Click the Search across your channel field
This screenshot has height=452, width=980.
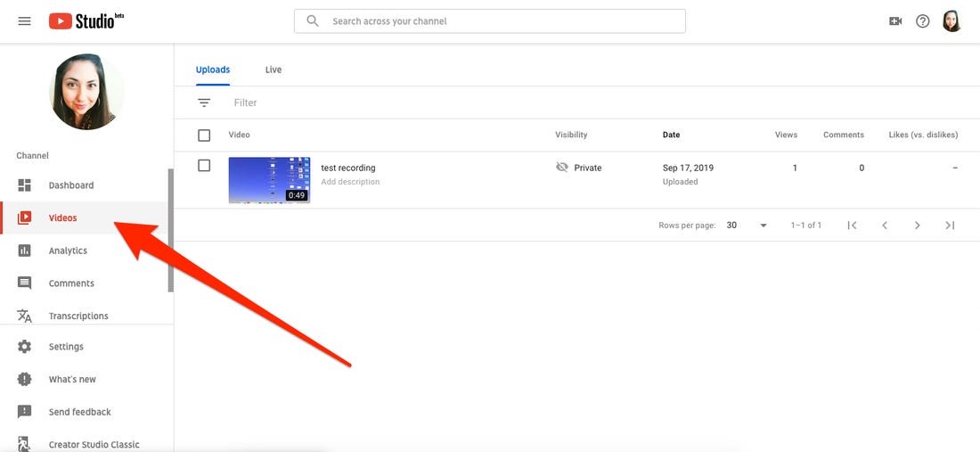(490, 21)
